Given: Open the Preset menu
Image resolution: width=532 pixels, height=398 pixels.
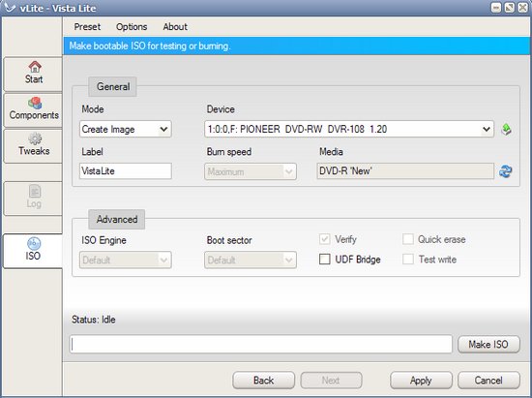Looking at the screenshot, I should point(87,27).
